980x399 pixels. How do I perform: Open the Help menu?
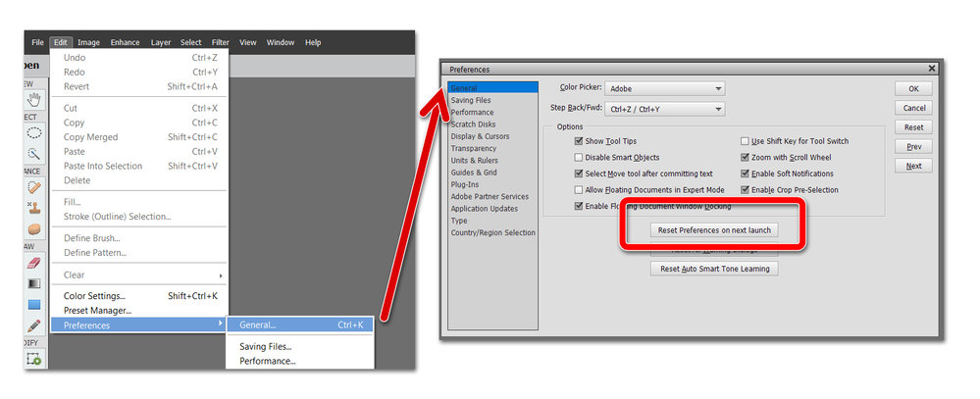click(x=313, y=42)
